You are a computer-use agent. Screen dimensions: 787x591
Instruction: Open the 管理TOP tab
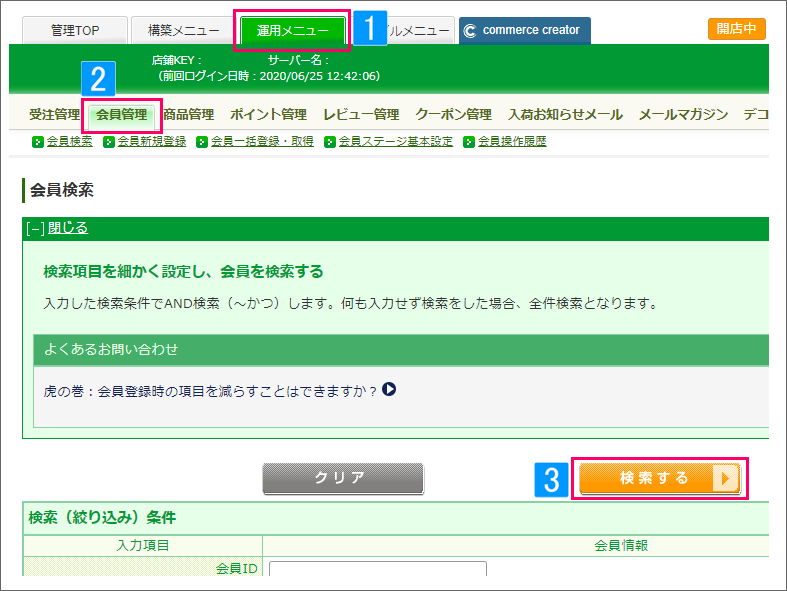pyautogui.click(x=75, y=31)
